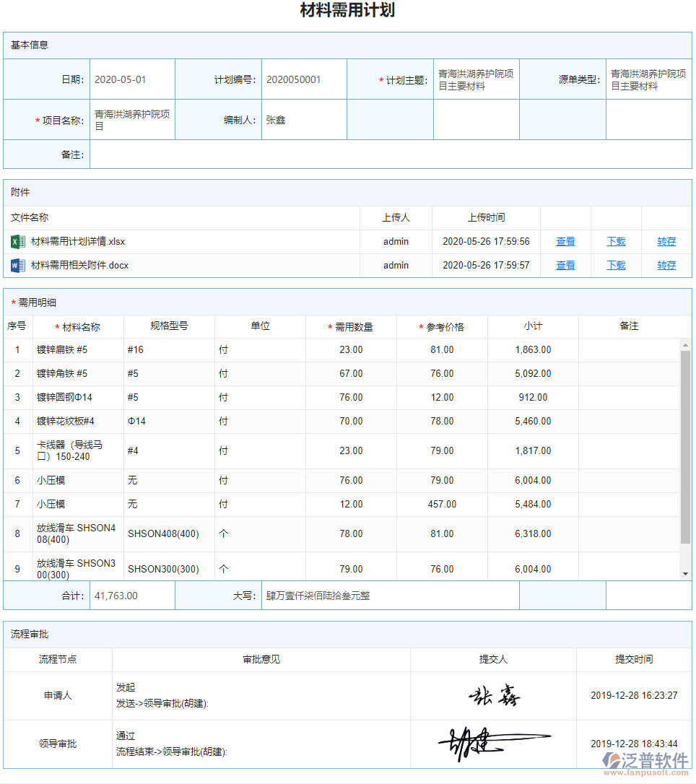Click 下载 for the Word attachment
Viewport: 696px width, 784px height.
(616, 265)
